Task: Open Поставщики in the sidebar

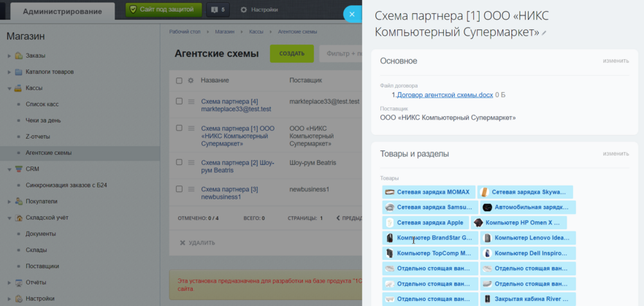Action: click(42, 266)
